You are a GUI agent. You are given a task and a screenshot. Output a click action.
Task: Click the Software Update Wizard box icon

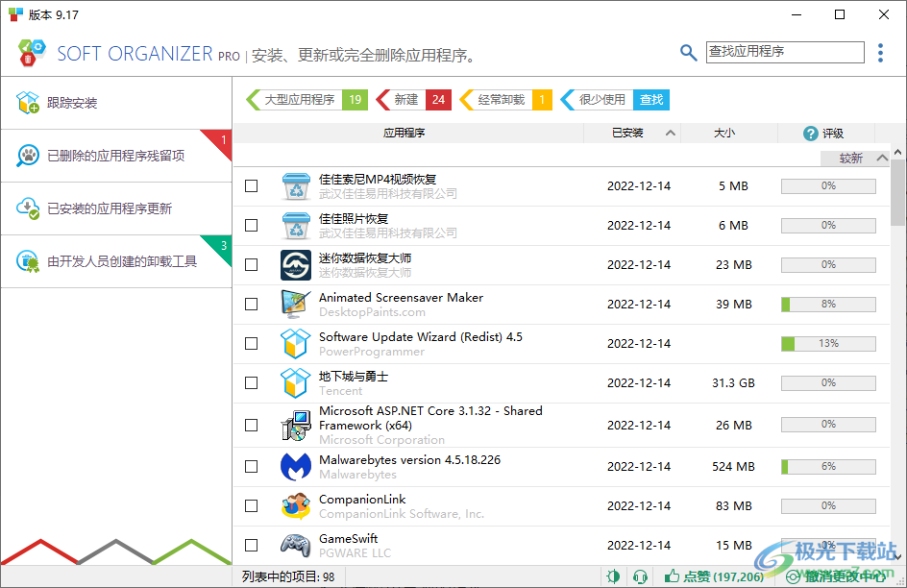(x=296, y=343)
